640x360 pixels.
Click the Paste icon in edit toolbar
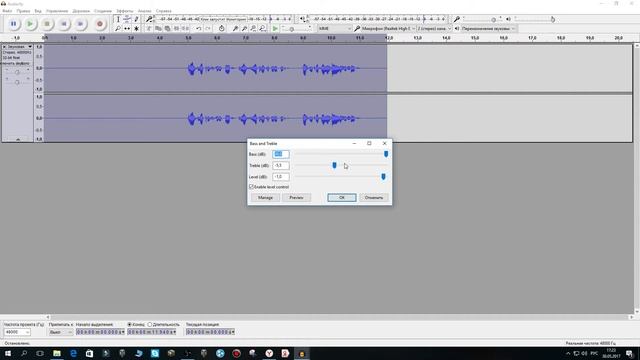(167, 29)
